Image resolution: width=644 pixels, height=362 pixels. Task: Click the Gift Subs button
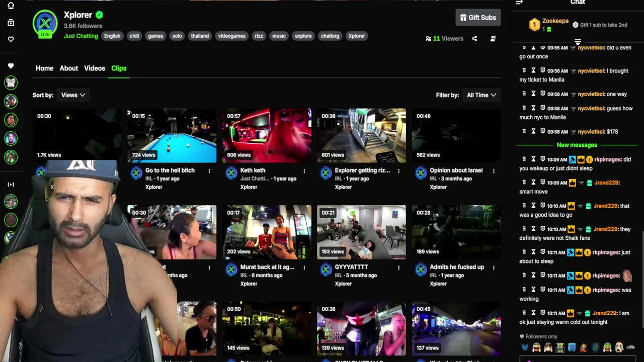coord(478,18)
